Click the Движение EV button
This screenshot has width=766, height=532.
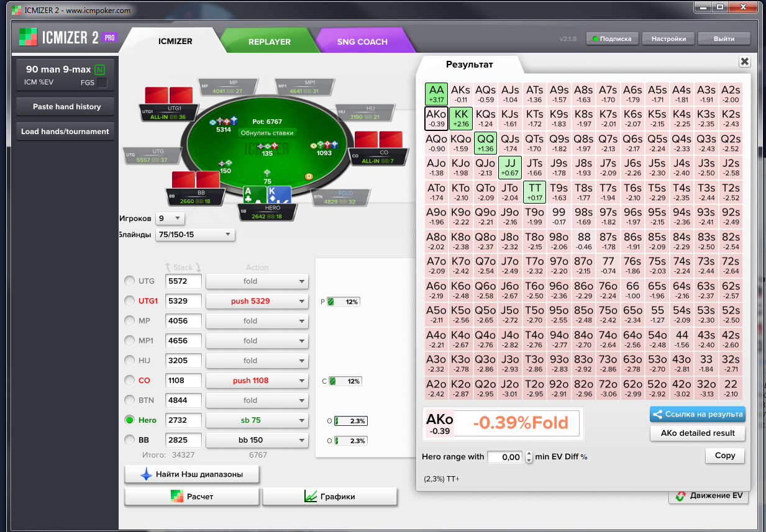[709, 495]
